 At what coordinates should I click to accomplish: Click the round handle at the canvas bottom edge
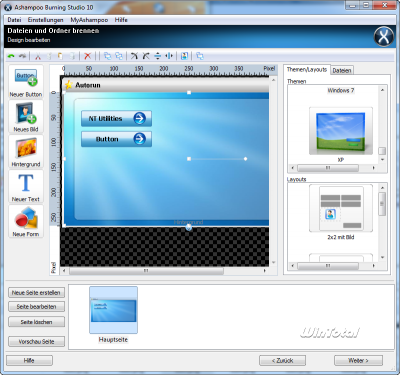coord(189,227)
